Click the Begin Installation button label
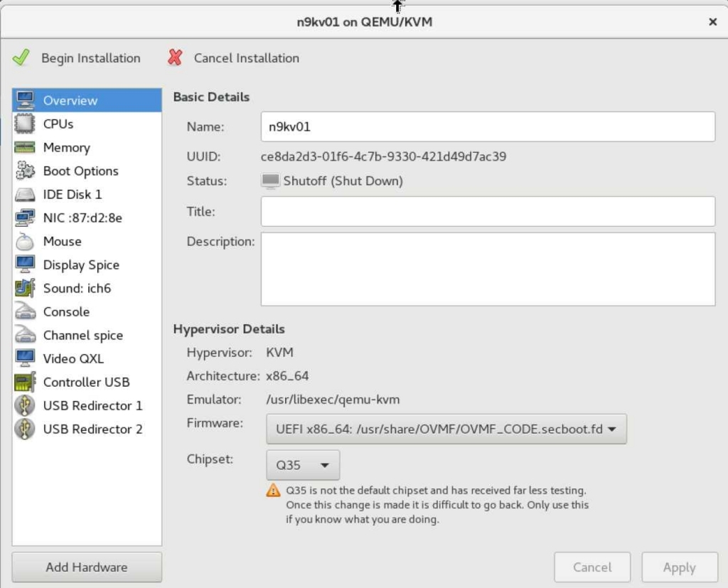728x588 pixels. (90, 58)
